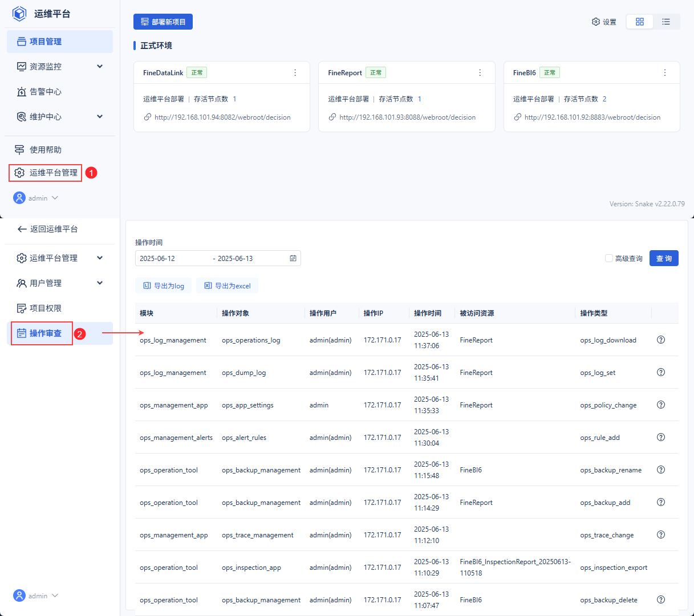Select FineBI6_InspectionReport_20250613-110518 resource cell
694x616 pixels.
515,568
